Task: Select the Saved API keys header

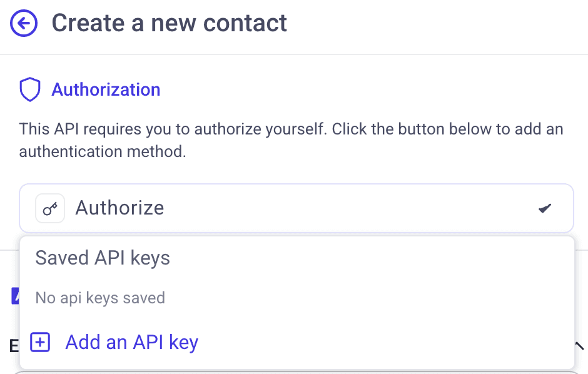Action: point(102,258)
